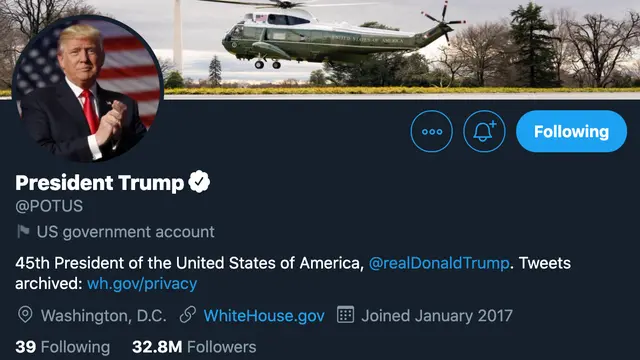Visit the wh.gov/privacy link
Viewport: 640px width, 360px height.
142,284
